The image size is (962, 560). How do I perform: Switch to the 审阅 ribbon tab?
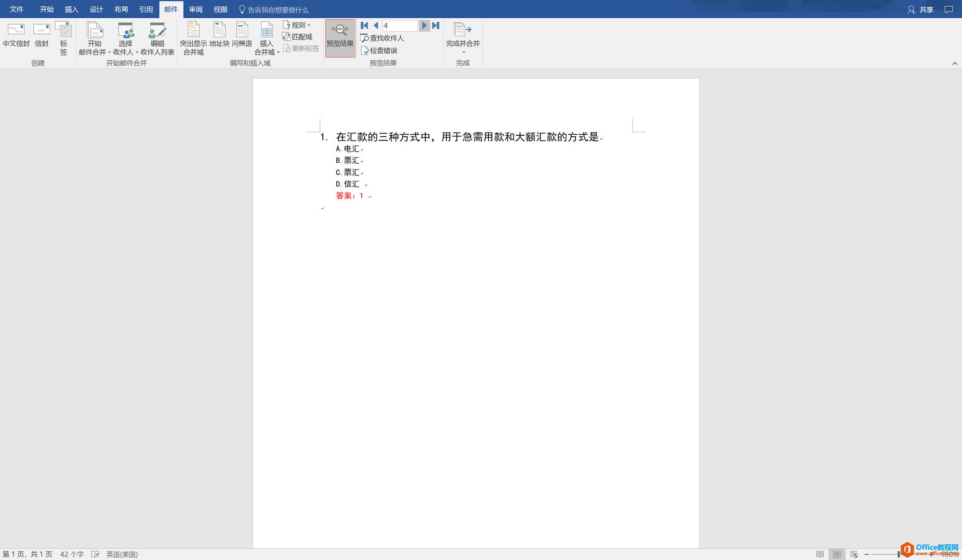(x=196, y=9)
